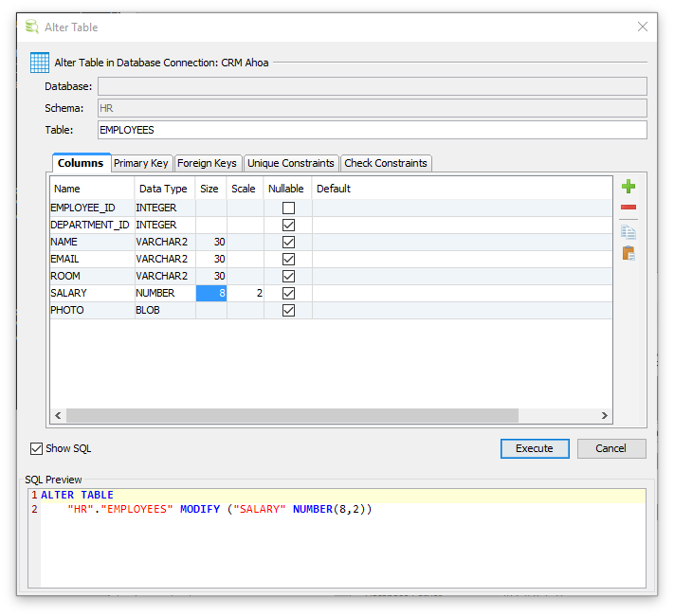The height and width of the screenshot is (616, 674).
Task: Click the Default cell for SALARY row
Action: pyautogui.click(x=462, y=293)
